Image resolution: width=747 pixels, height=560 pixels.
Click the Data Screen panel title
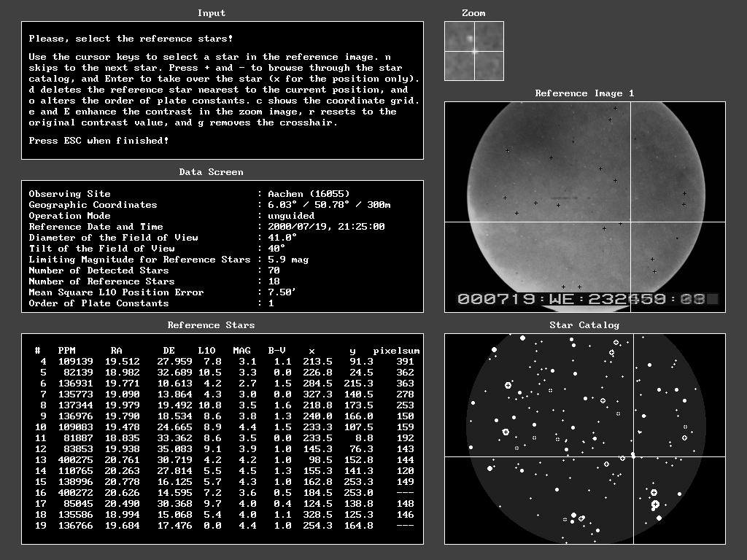coord(211,172)
